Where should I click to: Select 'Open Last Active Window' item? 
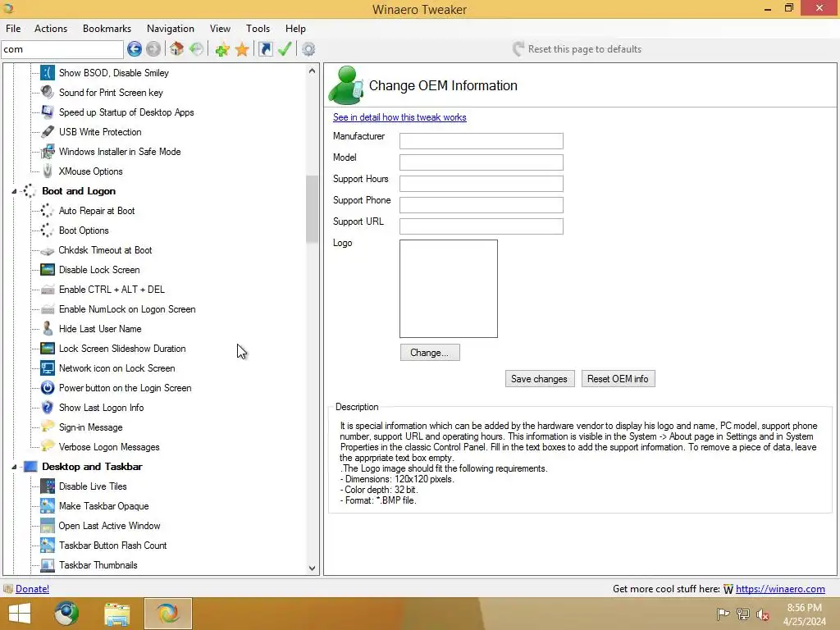(x=110, y=526)
